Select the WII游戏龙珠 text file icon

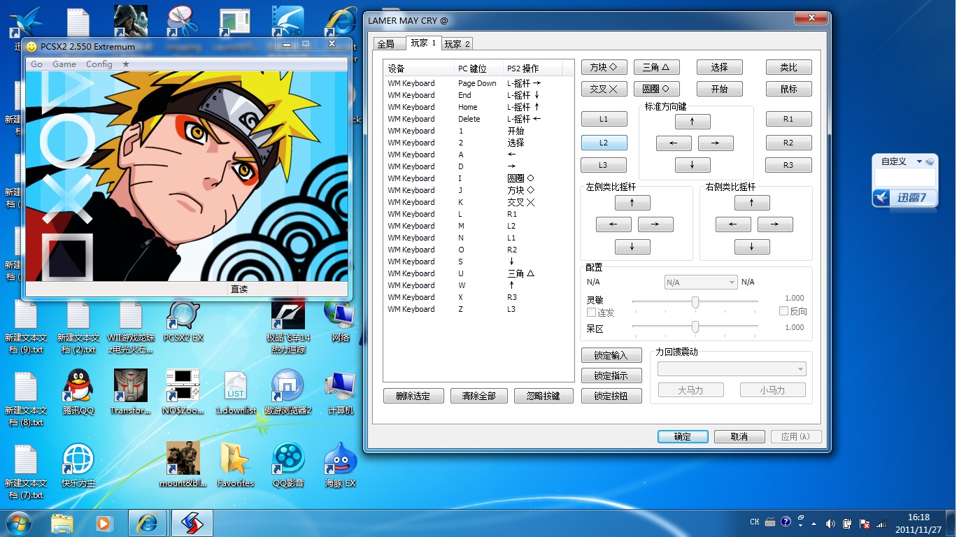click(131, 327)
